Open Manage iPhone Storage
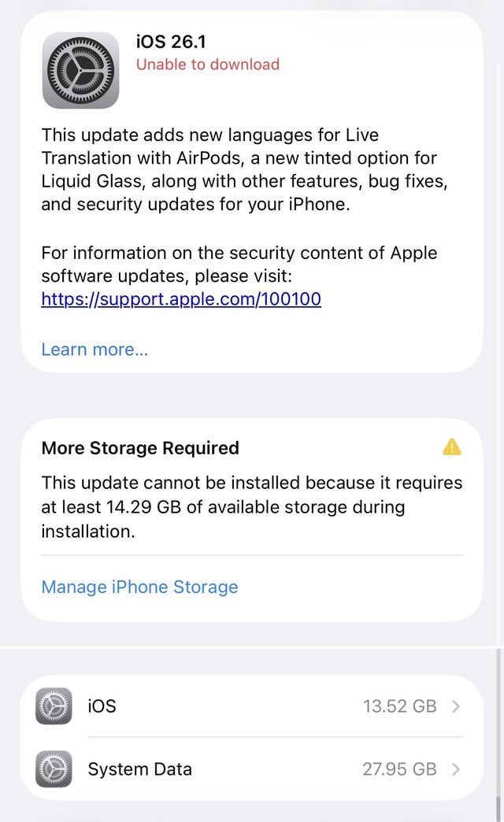The height and width of the screenshot is (822, 504). click(x=139, y=587)
